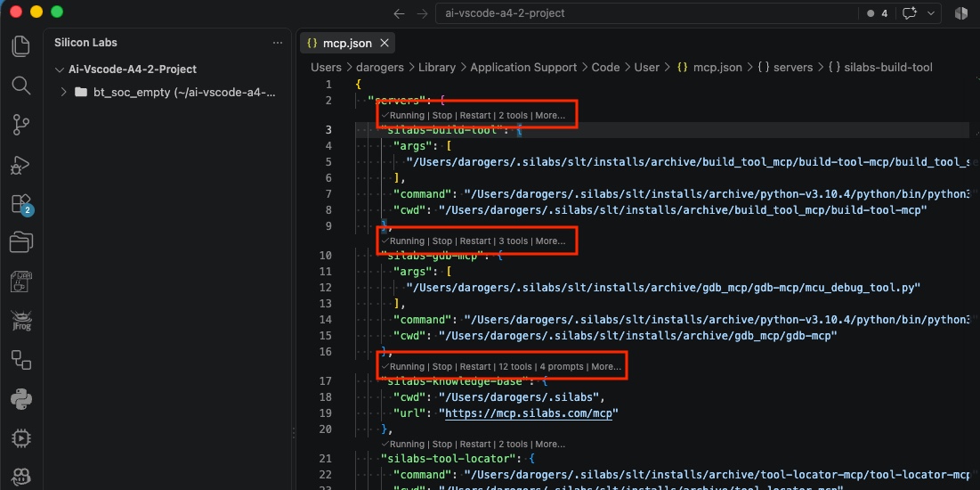This screenshot has width=980, height=490.
Task: Go forward using the right arrow
Action: [423, 13]
